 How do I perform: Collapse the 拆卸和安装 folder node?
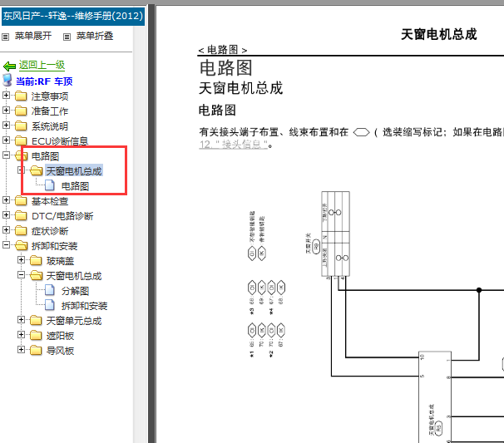pos(6,245)
